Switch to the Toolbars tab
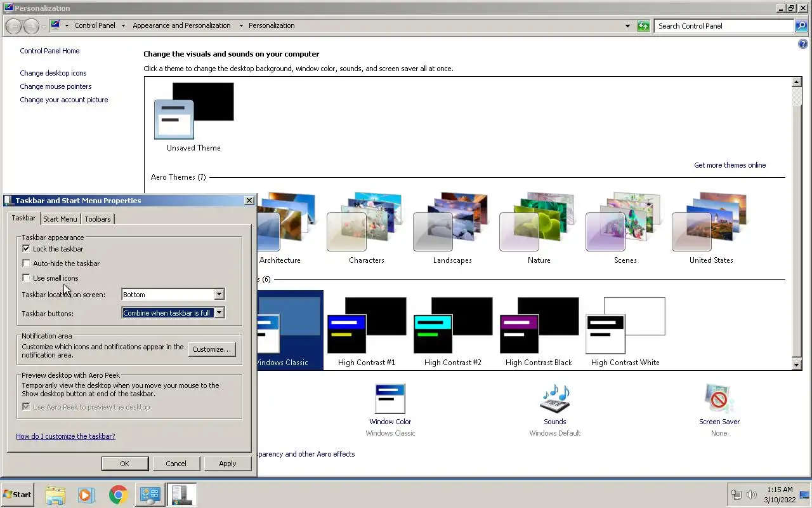812x508 pixels. coord(98,219)
